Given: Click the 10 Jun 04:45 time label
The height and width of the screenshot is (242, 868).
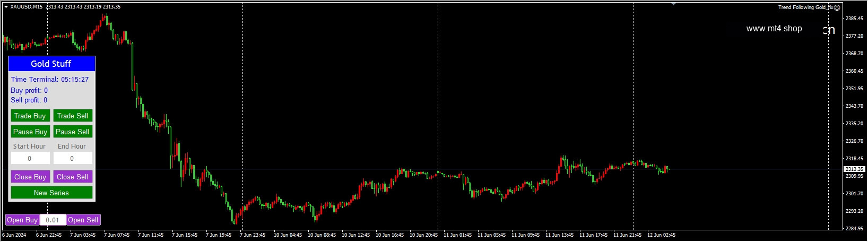Looking at the screenshot, I should point(288,235).
